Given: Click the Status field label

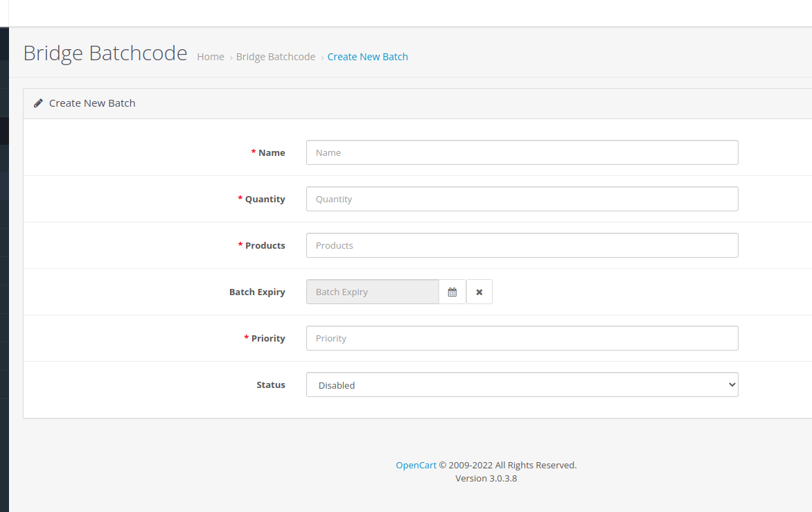Looking at the screenshot, I should [x=271, y=385].
